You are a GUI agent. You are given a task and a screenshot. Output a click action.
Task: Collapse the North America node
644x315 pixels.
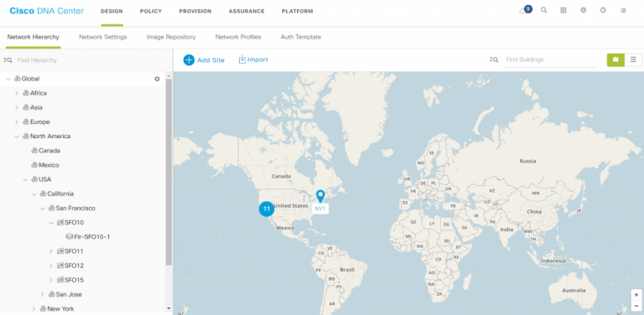(x=17, y=137)
